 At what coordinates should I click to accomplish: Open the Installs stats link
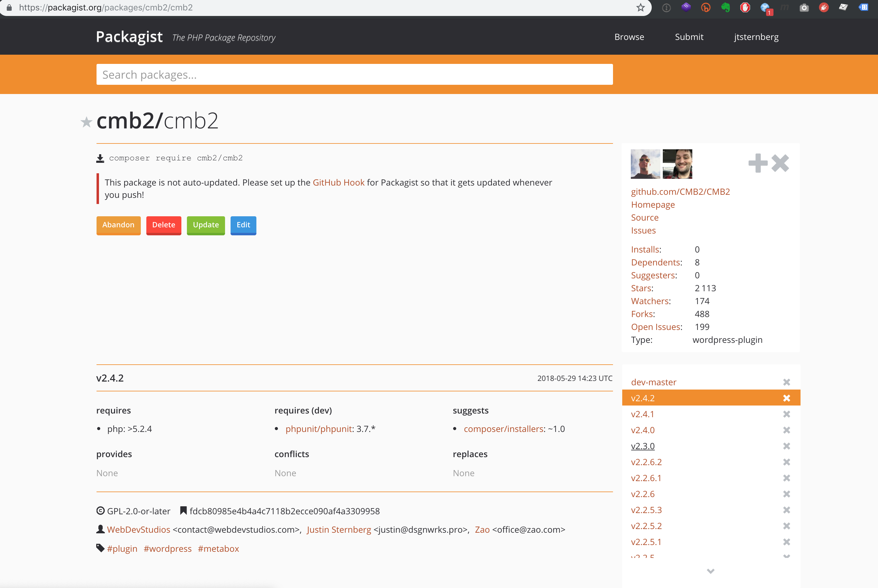pyautogui.click(x=645, y=249)
